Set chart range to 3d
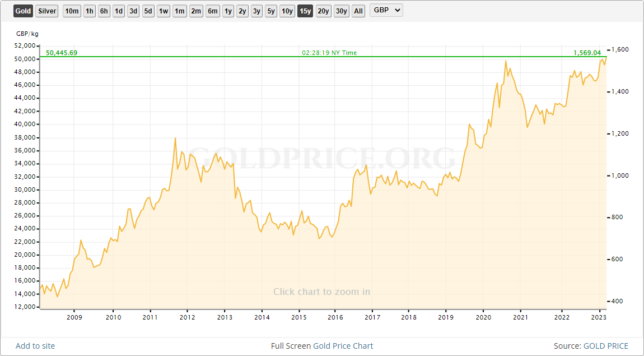644x356 pixels. [x=133, y=11]
